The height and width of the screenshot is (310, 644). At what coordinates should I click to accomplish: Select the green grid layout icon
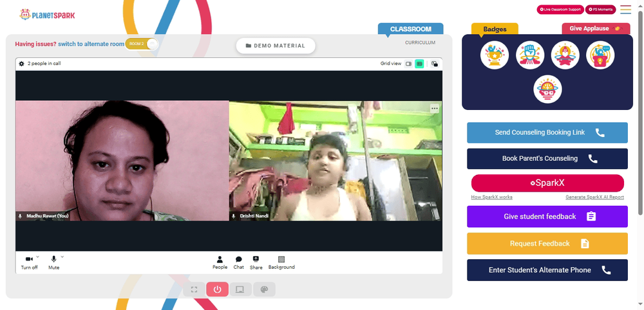(419, 64)
